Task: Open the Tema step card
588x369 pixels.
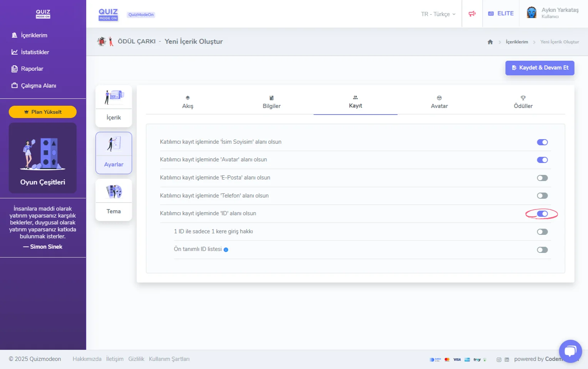Action: [114, 200]
